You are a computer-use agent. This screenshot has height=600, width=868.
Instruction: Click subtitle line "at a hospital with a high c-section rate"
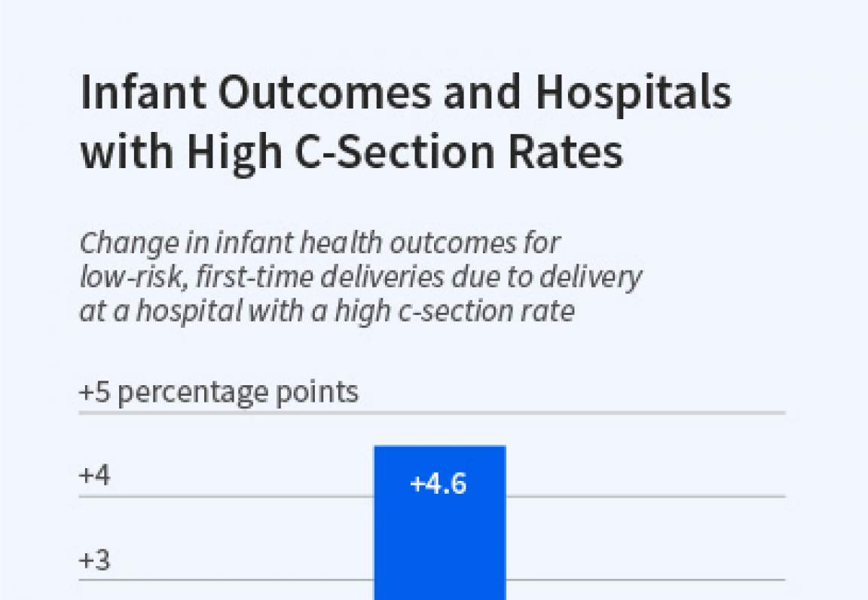tap(326, 311)
